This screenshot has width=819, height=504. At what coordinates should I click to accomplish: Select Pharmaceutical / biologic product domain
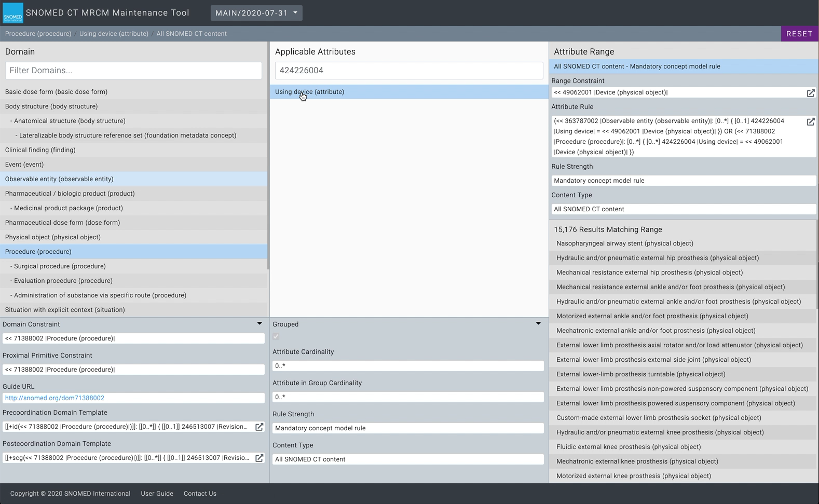pos(134,194)
